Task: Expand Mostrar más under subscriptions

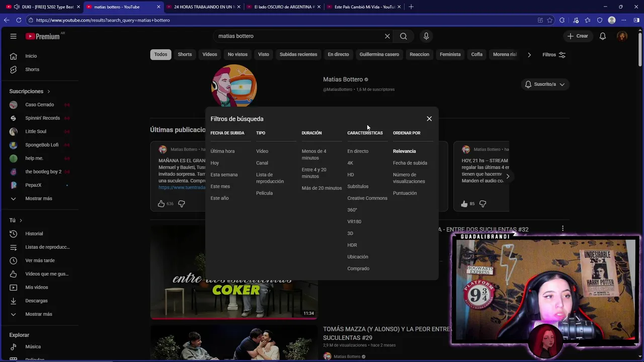Action: tap(39, 199)
